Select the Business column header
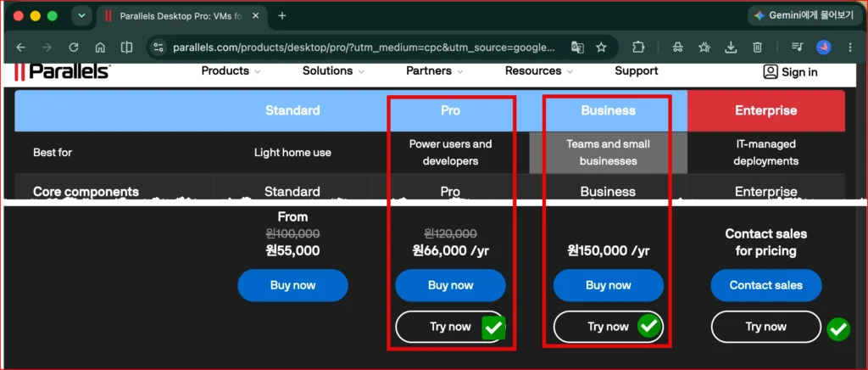The image size is (868, 370). click(x=608, y=110)
